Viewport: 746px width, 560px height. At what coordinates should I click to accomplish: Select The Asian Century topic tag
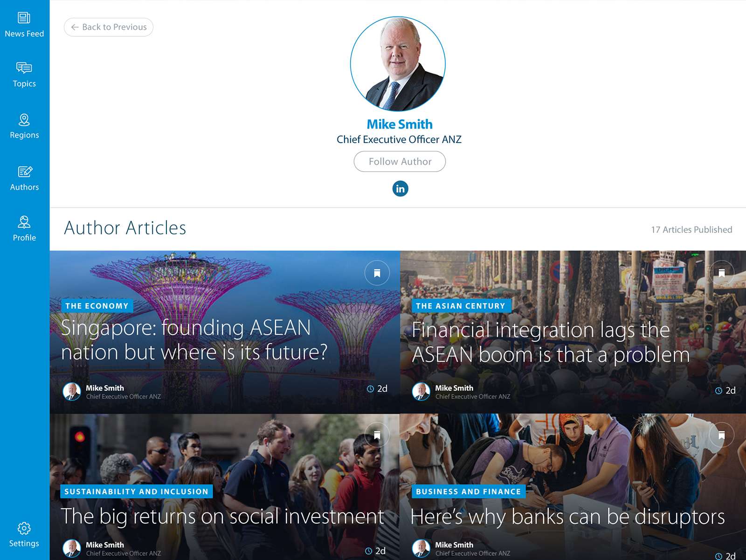coord(461,306)
